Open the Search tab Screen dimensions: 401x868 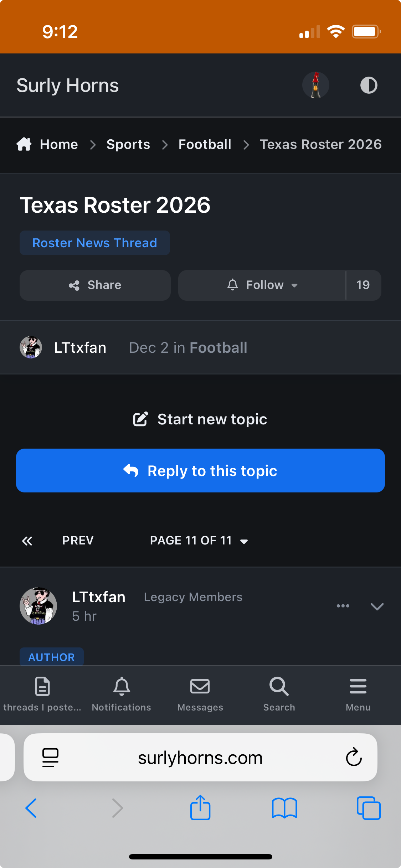pyautogui.click(x=279, y=693)
